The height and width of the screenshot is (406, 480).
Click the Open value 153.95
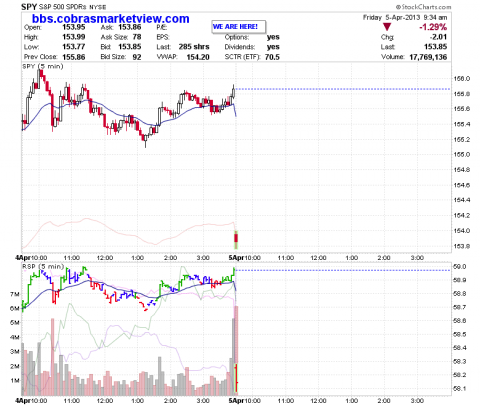coord(73,27)
